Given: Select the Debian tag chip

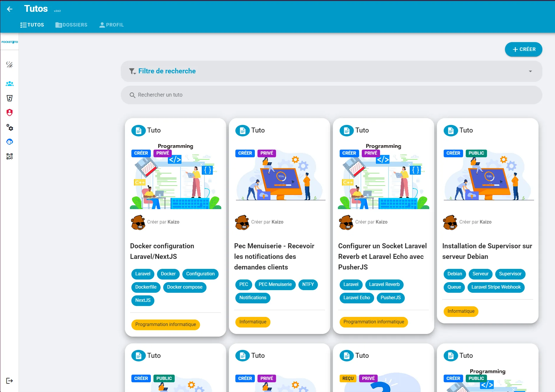Looking at the screenshot, I should tap(455, 274).
